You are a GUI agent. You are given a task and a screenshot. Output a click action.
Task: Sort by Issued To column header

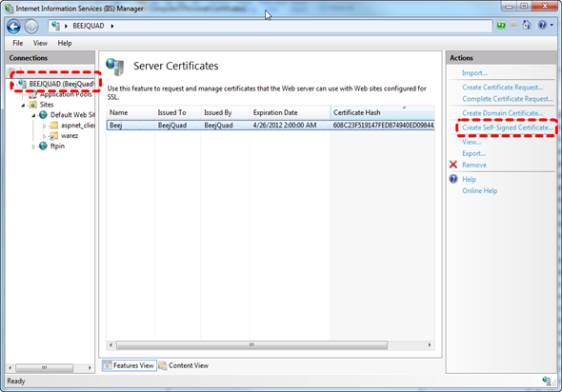pyautogui.click(x=178, y=112)
